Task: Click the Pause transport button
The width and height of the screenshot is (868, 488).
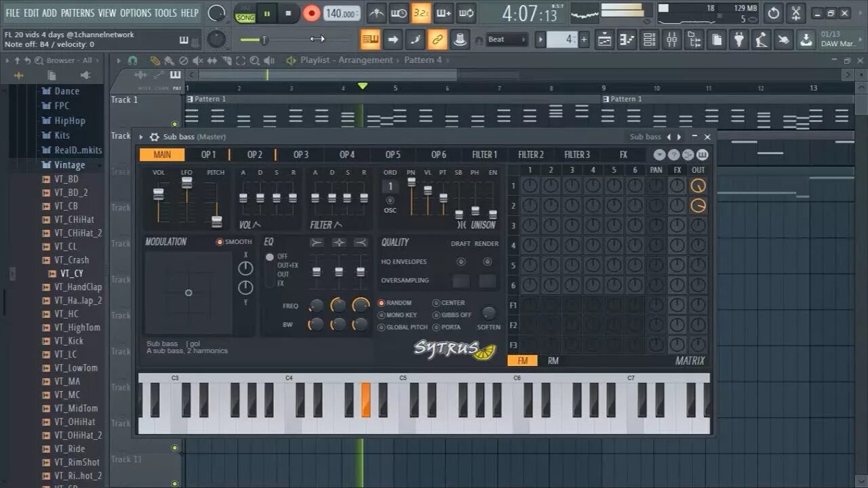Action: click(267, 13)
